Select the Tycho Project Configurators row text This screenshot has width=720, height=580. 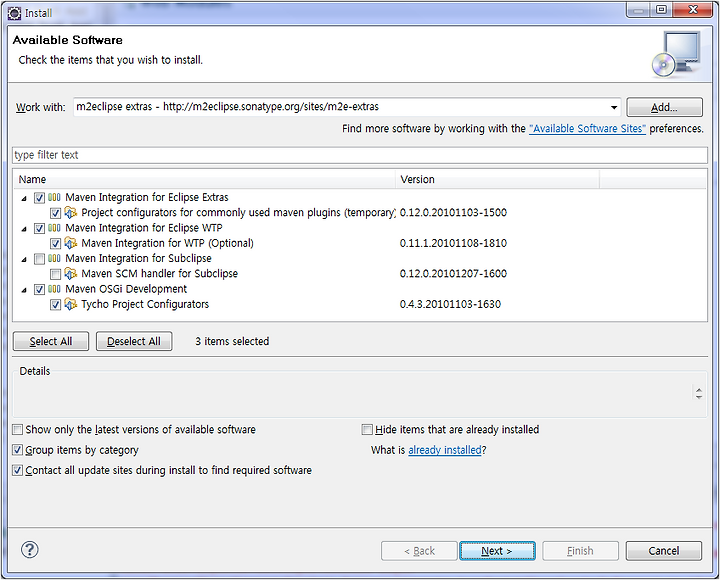point(145,304)
